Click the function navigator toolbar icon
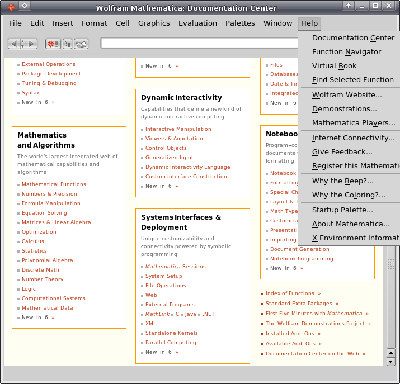400x384 pixels. pos(67,44)
